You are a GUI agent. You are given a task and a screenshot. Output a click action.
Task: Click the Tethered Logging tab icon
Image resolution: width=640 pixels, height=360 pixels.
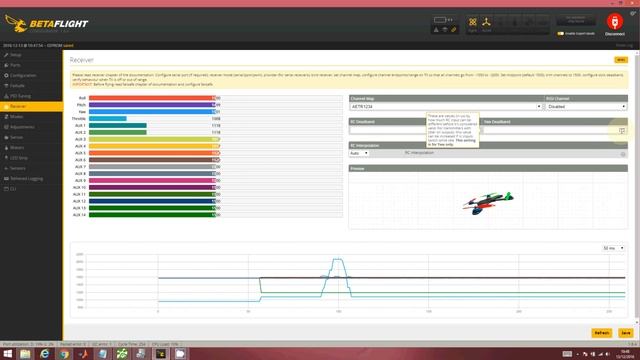(6, 179)
